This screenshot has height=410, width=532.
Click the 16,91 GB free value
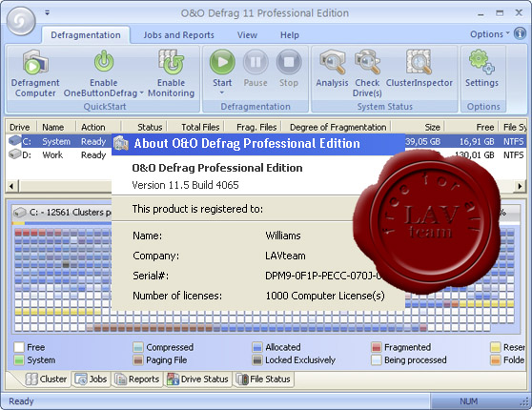point(477,141)
